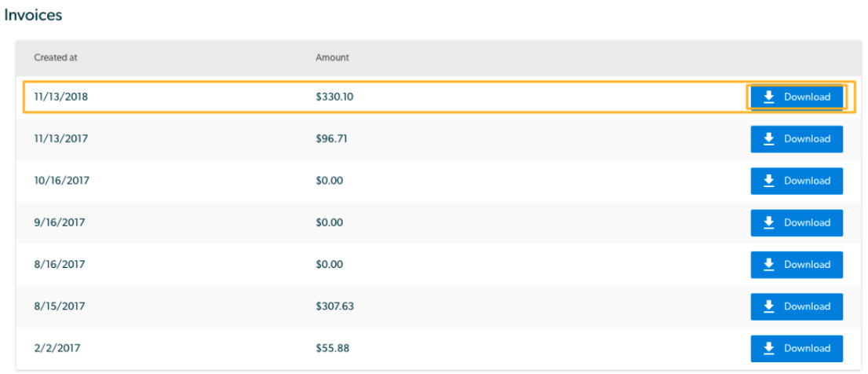This screenshot has width=868, height=374.
Task: Click download arrow icon for 11/13/2018 invoice
Action: [768, 97]
